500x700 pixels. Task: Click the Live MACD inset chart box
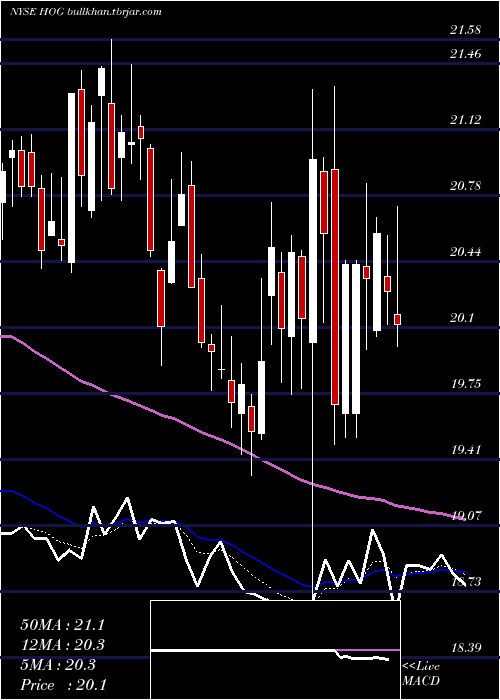click(275, 650)
